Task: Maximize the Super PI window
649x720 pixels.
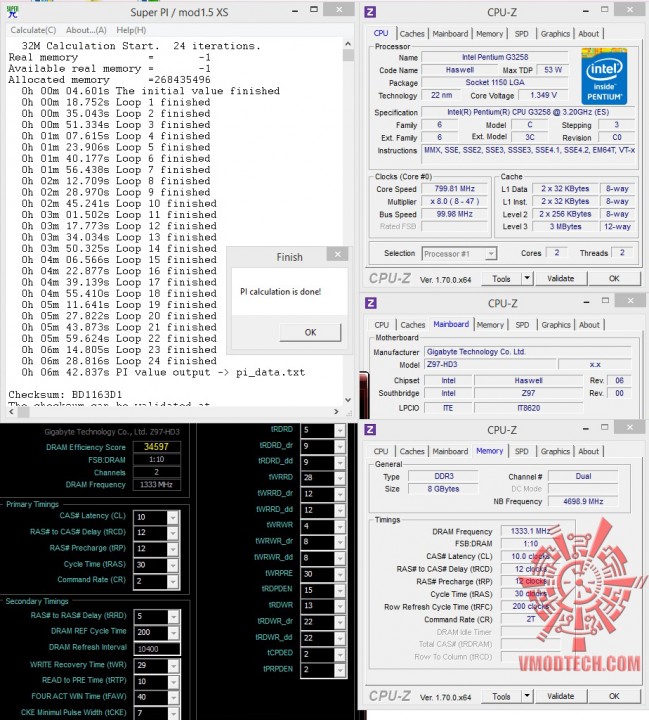Action: pyautogui.click(x=314, y=10)
